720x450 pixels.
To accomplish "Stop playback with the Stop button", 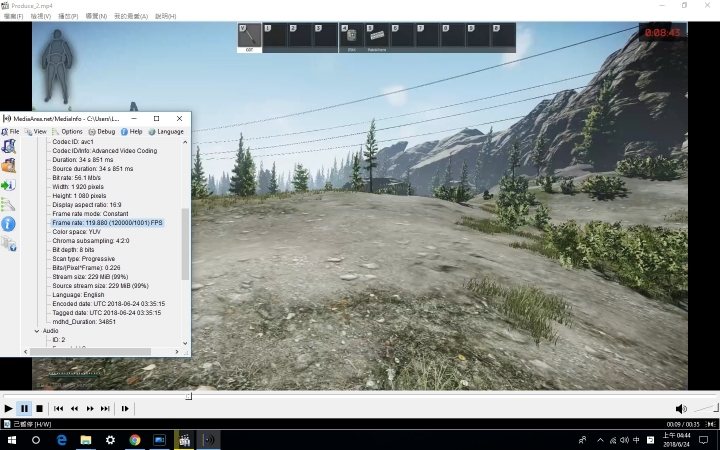I will click(x=39, y=408).
